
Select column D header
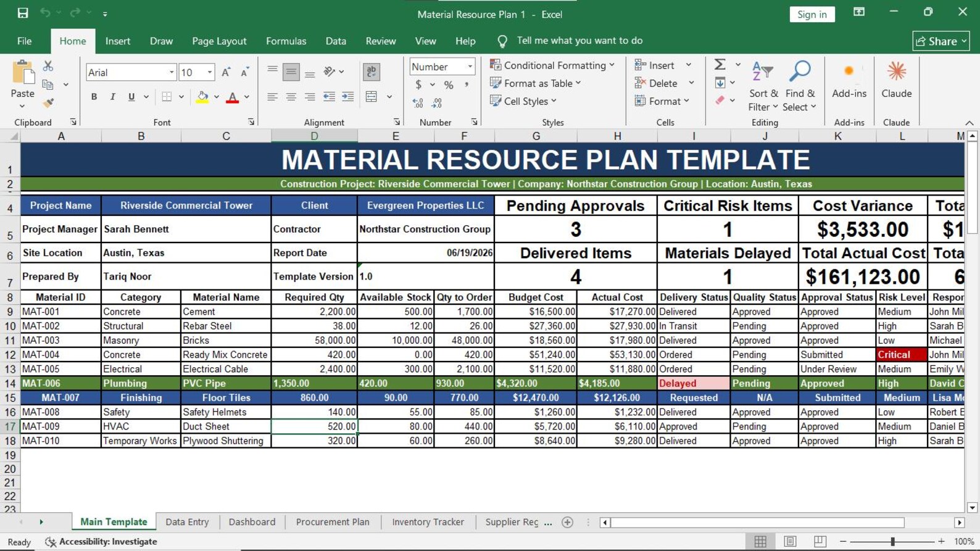point(314,136)
